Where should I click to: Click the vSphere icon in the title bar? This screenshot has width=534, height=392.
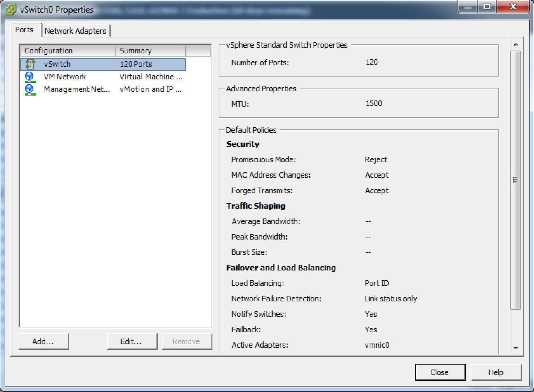pos(11,10)
